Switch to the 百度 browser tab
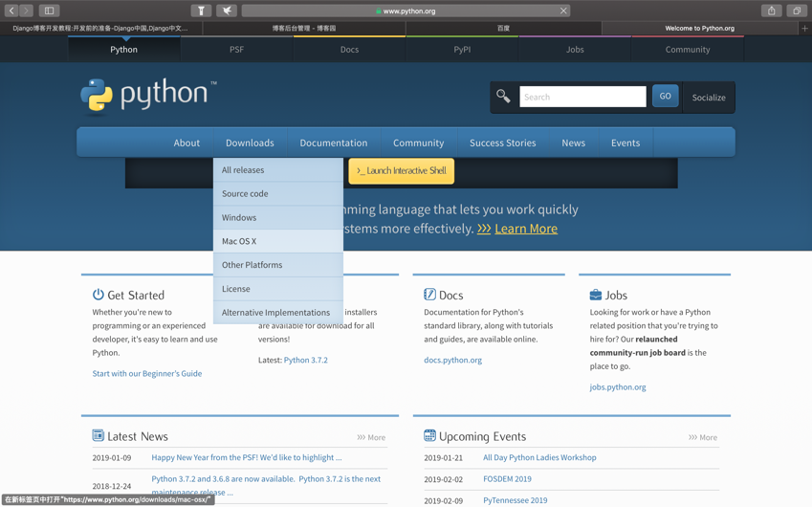 503,29
